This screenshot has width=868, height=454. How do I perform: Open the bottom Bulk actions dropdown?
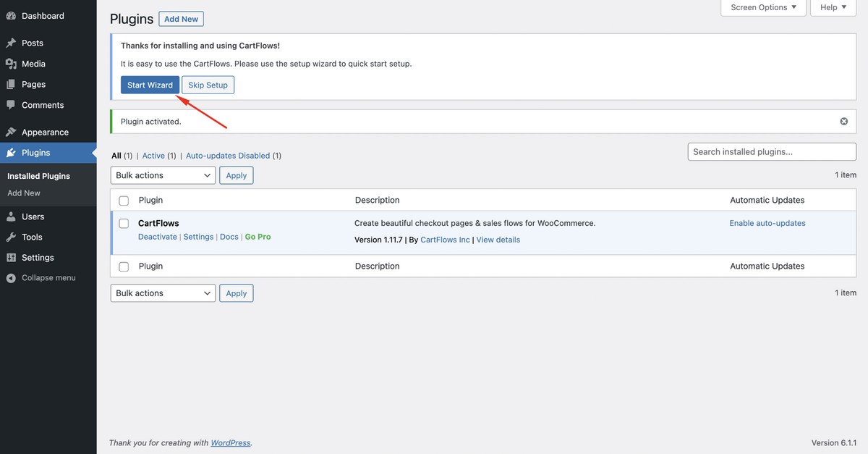163,293
